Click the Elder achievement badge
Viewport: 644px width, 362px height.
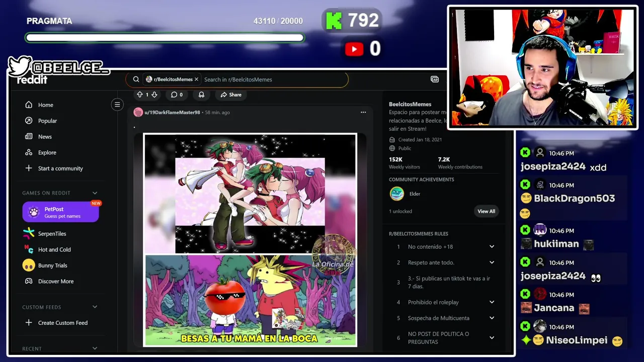[x=397, y=194]
